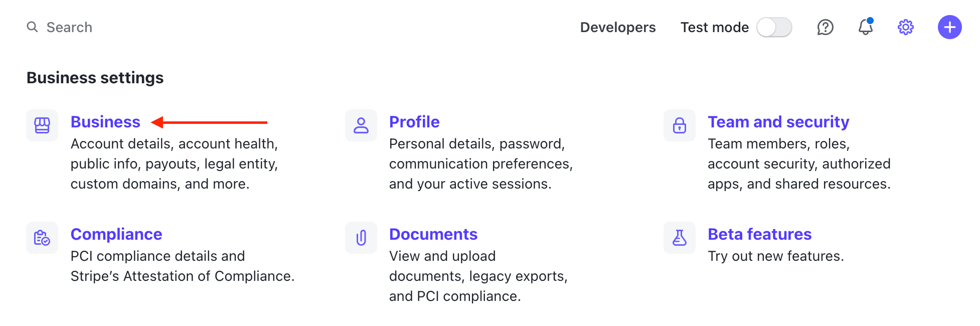
Task: Click the Compliance clipboard icon
Action: pos(42,238)
